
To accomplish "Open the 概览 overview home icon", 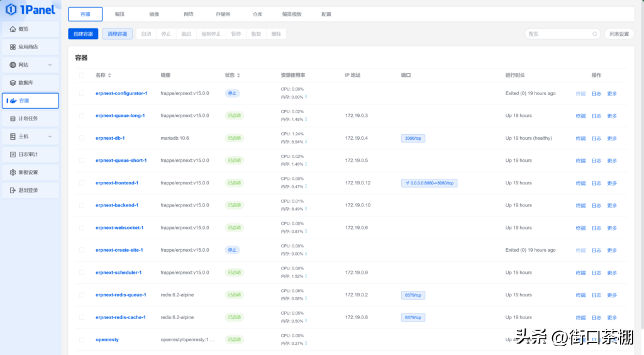I will click(x=13, y=29).
